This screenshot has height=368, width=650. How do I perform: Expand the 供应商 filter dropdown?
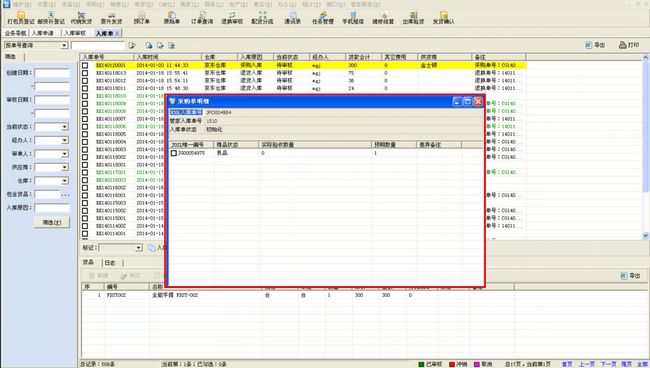(65, 167)
